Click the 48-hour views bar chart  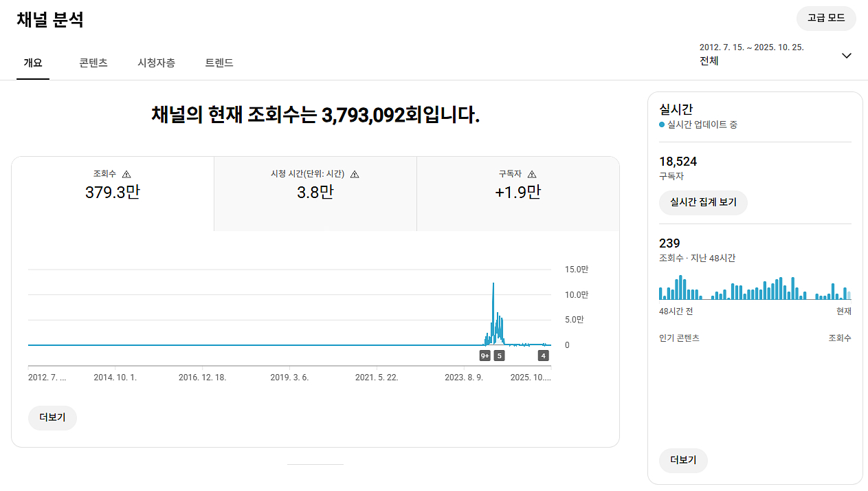(x=755, y=288)
